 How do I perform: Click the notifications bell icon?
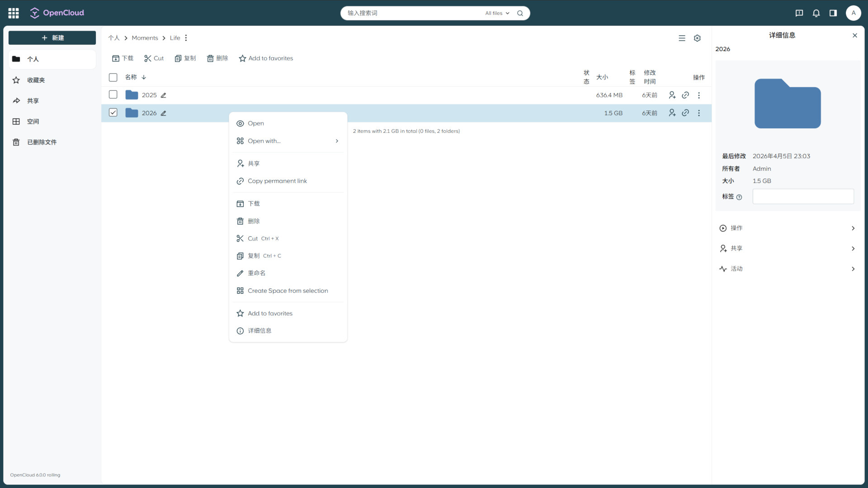(x=816, y=13)
